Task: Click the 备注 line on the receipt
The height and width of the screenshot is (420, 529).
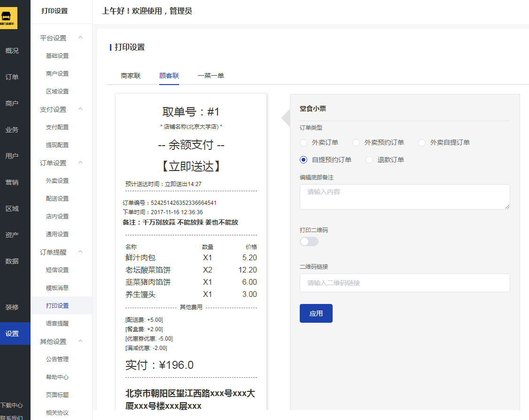Action: (180, 222)
